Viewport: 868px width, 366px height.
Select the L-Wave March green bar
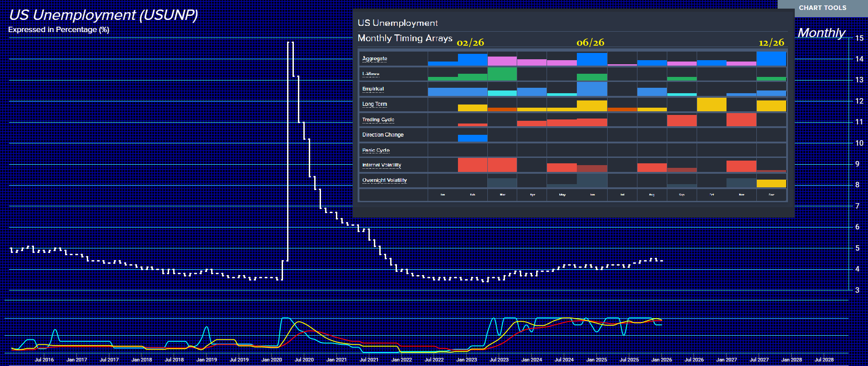pyautogui.click(x=502, y=74)
